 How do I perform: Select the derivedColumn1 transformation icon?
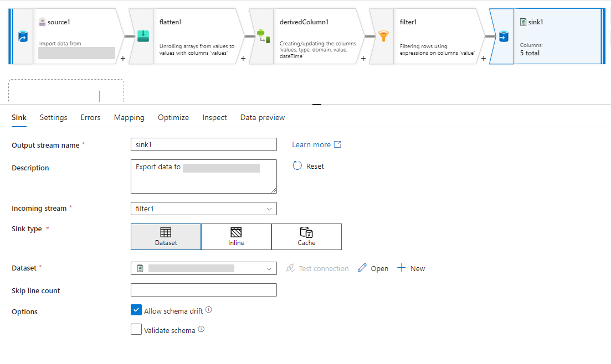263,37
